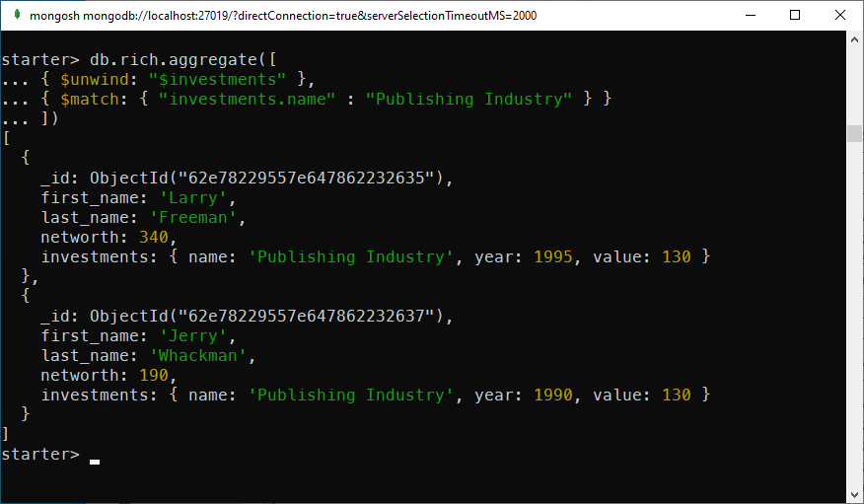Minimize the mongosh terminal window

750,15
